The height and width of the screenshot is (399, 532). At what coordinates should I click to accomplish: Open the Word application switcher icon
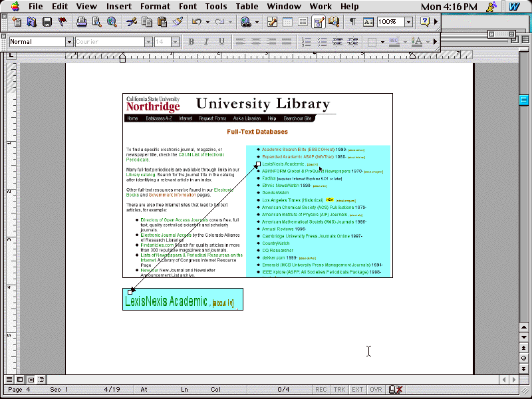[x=514, y=7]
